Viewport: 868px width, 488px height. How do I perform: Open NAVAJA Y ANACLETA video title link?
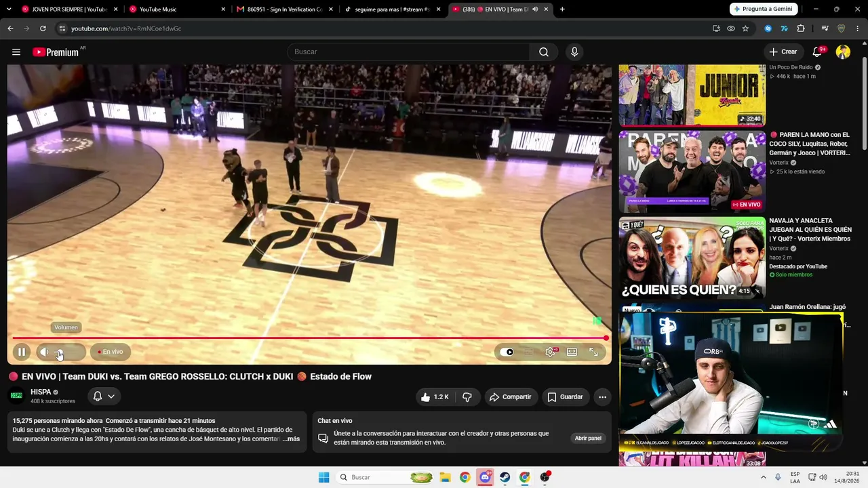tap(810, 230)
